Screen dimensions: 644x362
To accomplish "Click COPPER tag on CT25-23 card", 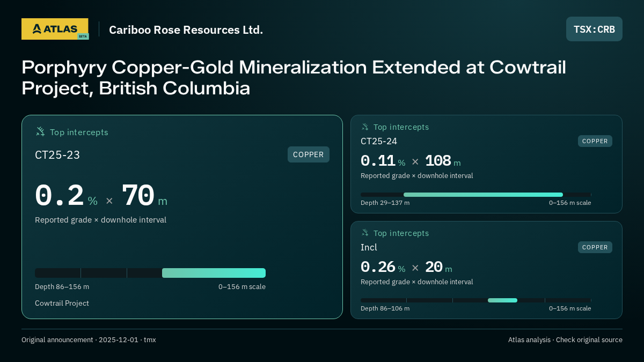I will tap(309, 154).
